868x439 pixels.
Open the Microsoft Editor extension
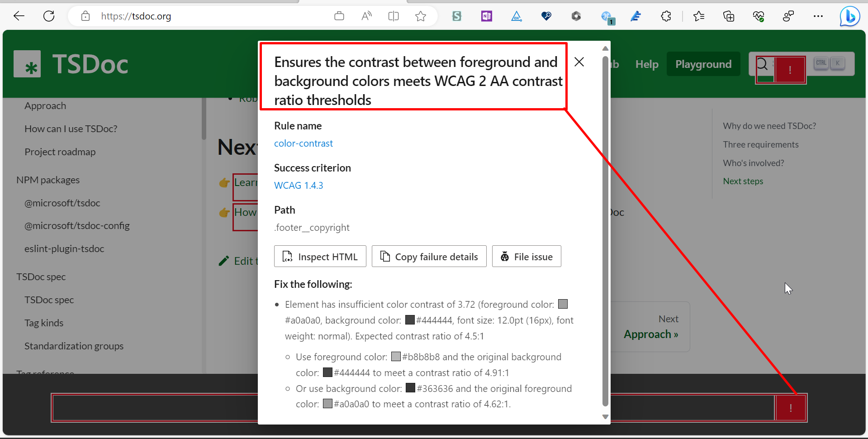tap(636, 16)
